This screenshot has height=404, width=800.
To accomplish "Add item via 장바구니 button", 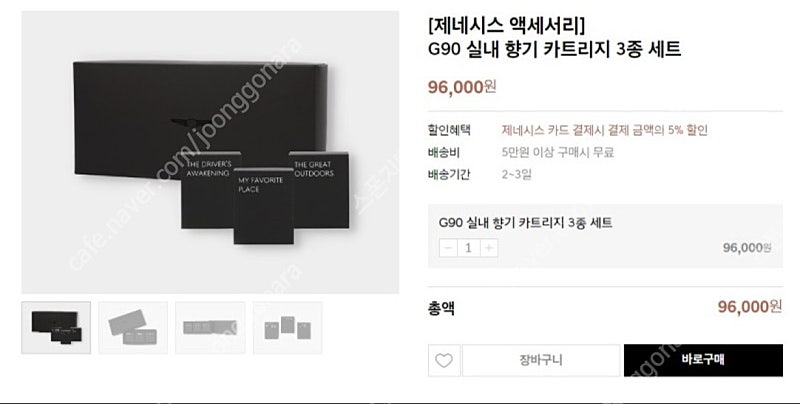I will (541, 360).
